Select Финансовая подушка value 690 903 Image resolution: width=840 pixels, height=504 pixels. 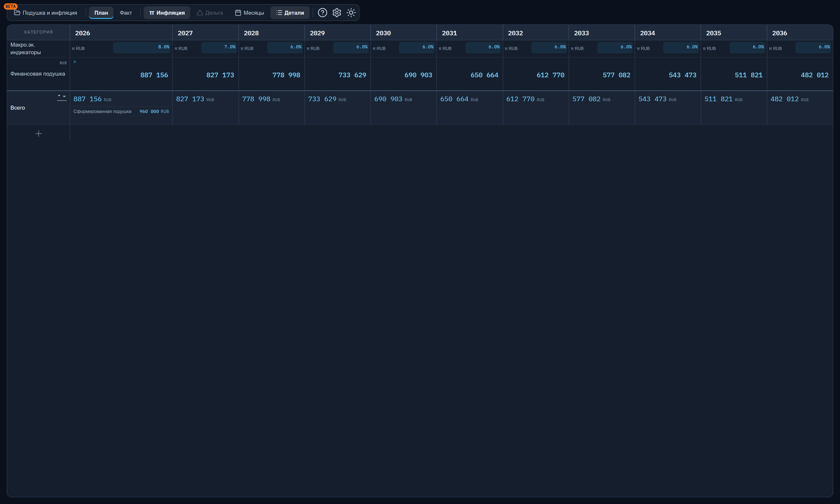(418, 75)
